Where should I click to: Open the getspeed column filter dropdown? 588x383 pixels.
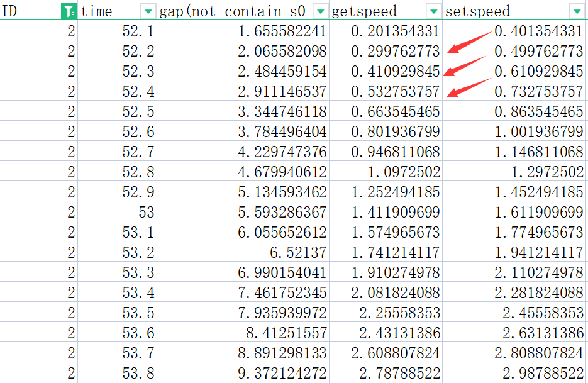coord(434,11)
